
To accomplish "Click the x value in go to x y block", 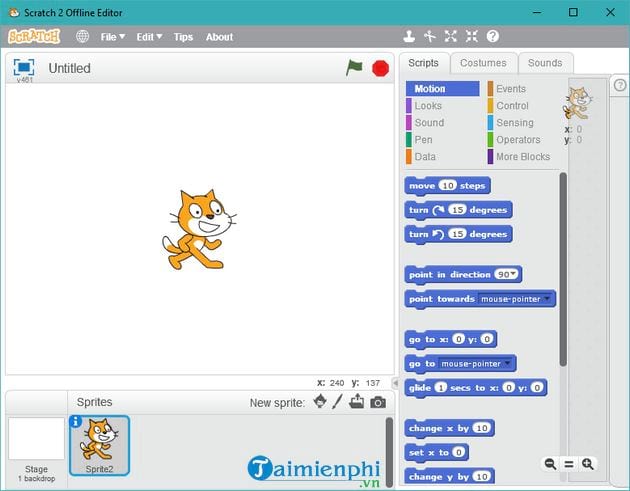I will point(458,339).
